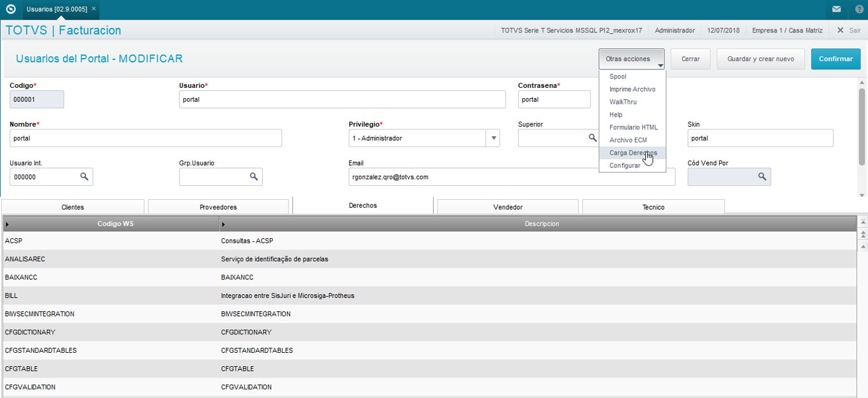Open lookup magnifier for Grp.Usuario
Viewport: 868px width, 398px height.
[253, 176]
